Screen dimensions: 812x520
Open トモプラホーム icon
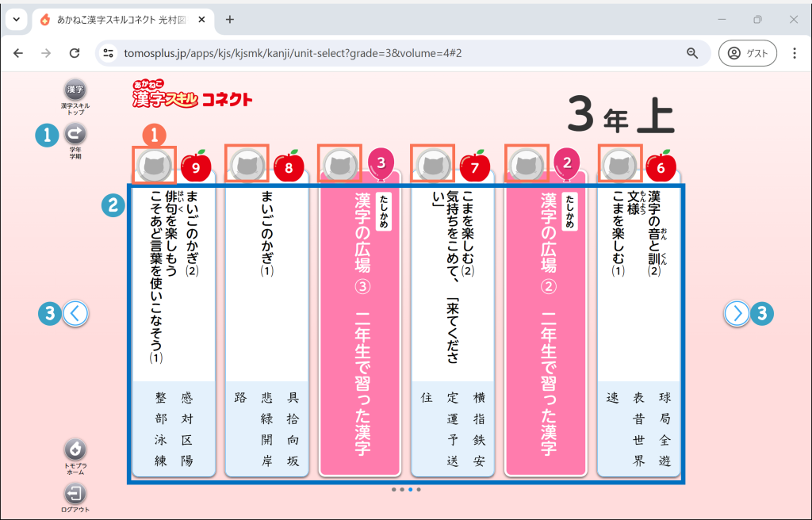75,449
